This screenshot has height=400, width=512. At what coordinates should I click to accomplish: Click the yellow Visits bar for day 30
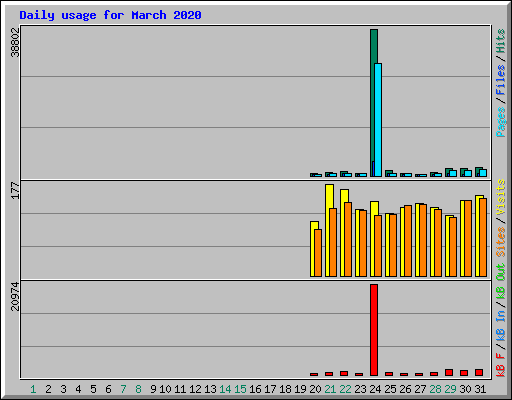[463, 238]
